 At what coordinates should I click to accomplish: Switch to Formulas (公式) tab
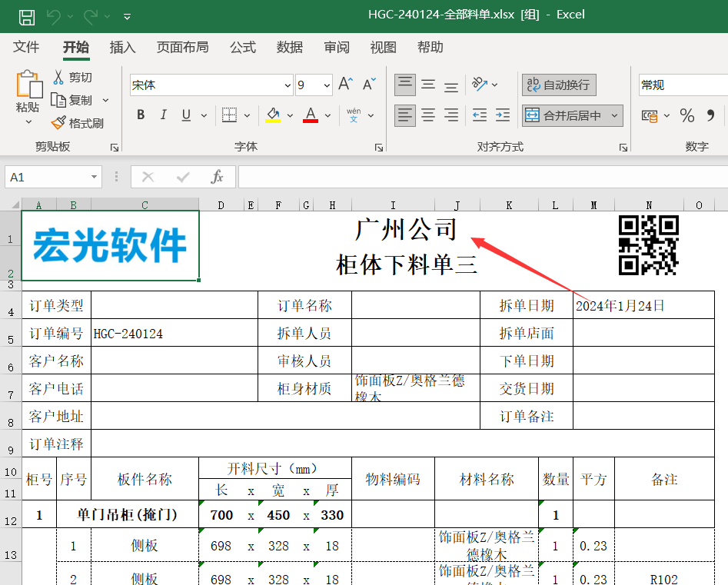pos(243,47)
